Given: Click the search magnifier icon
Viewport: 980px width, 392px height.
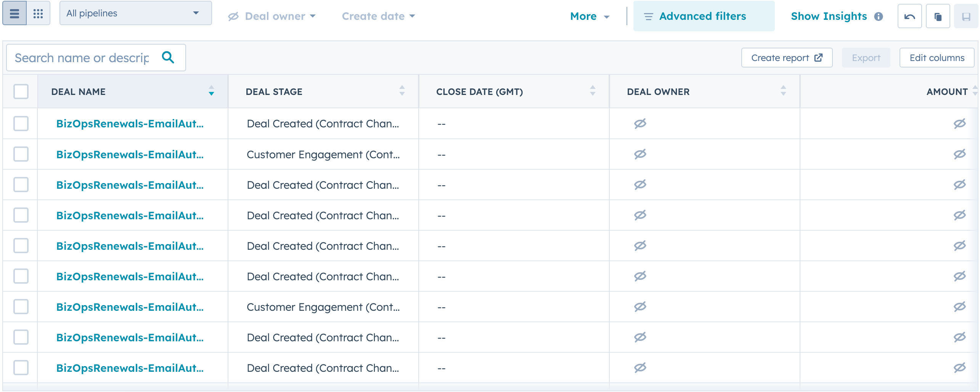Looking at the screenshot, I should pyautogui.click(x=168, y=57).
